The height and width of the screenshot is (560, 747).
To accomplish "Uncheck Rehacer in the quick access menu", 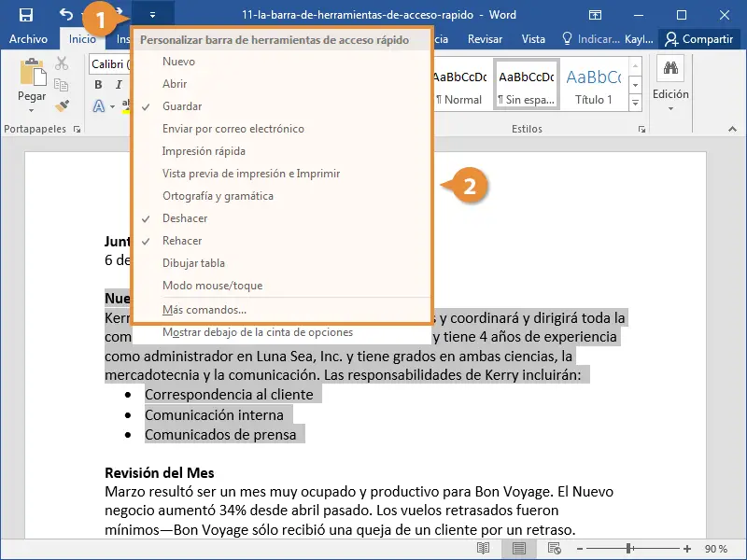I will [281, 241].
